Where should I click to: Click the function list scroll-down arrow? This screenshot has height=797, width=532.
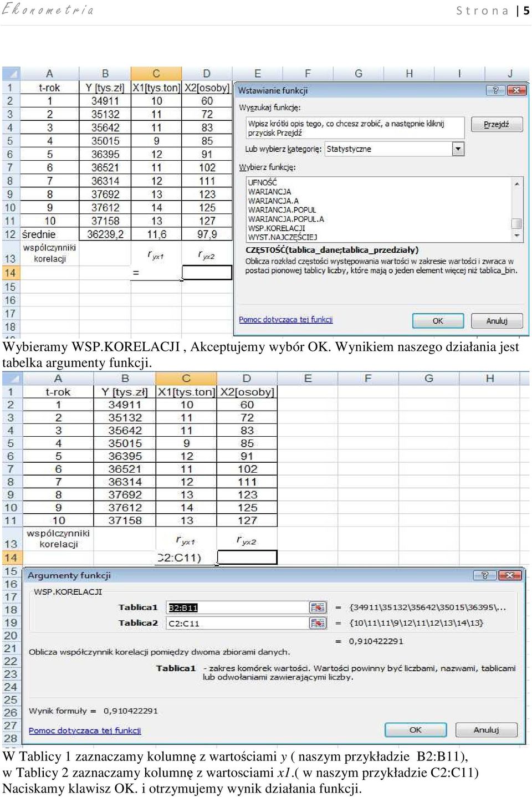click(516, 236)
